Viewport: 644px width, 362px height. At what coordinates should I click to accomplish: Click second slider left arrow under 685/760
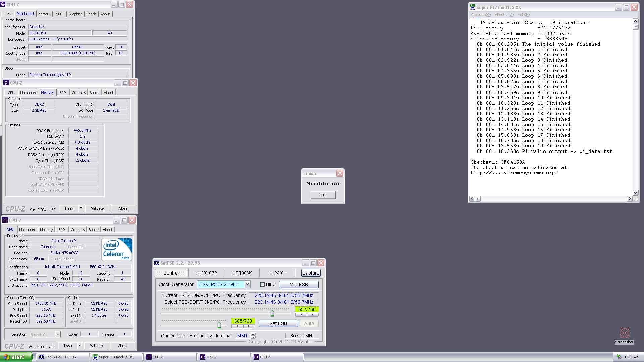point(237,326)
